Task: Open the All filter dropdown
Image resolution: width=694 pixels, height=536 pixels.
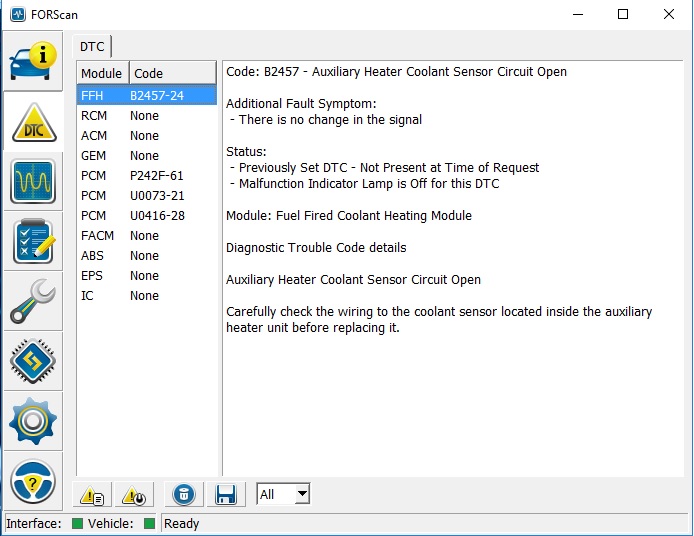Action: point(283,494)
